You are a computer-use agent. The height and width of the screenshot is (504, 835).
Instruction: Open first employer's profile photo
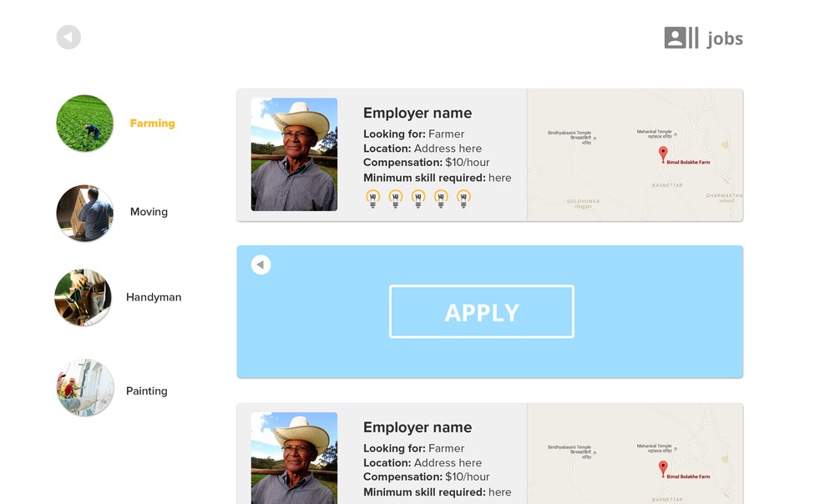point(294,154)
